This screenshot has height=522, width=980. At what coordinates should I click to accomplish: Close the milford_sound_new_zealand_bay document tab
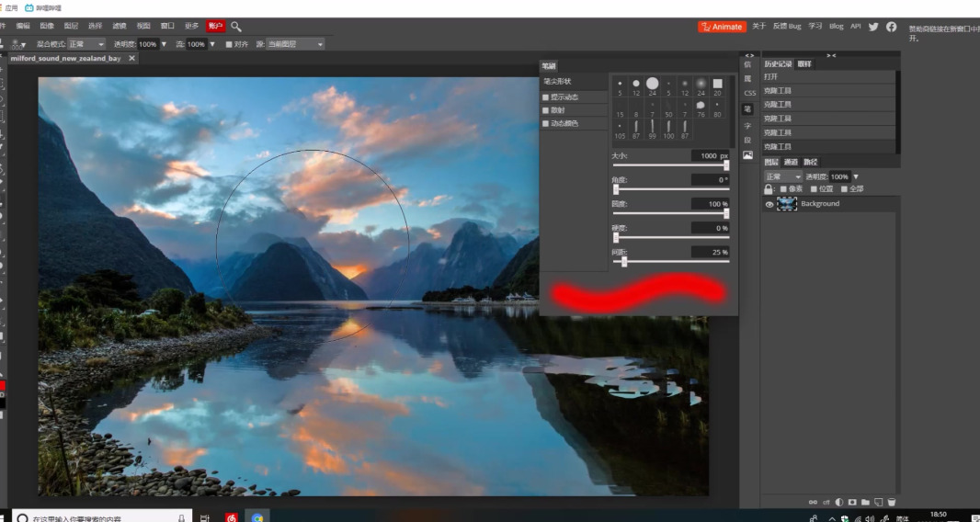point(131,58)
